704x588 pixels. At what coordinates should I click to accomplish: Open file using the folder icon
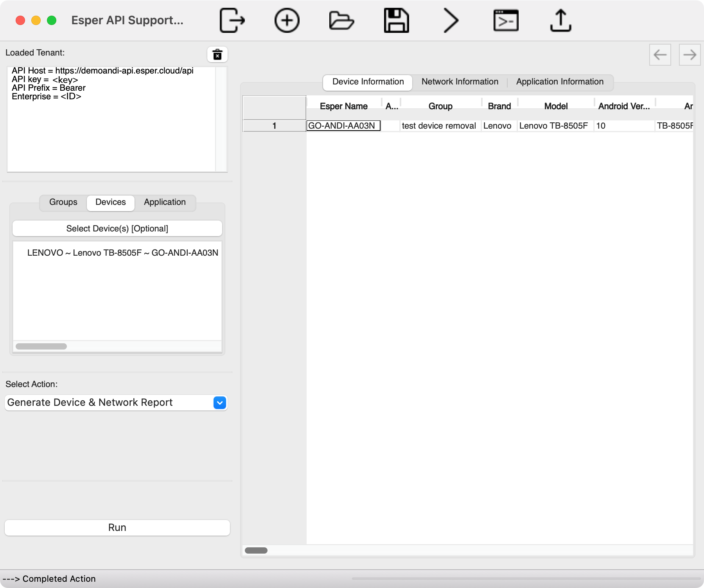tap(341, 20)
